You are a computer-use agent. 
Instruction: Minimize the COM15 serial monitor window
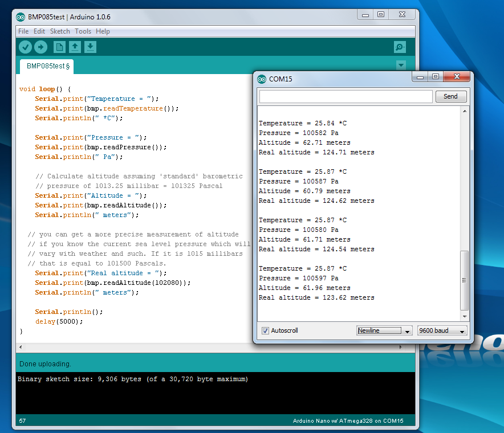tap(420, 77)
